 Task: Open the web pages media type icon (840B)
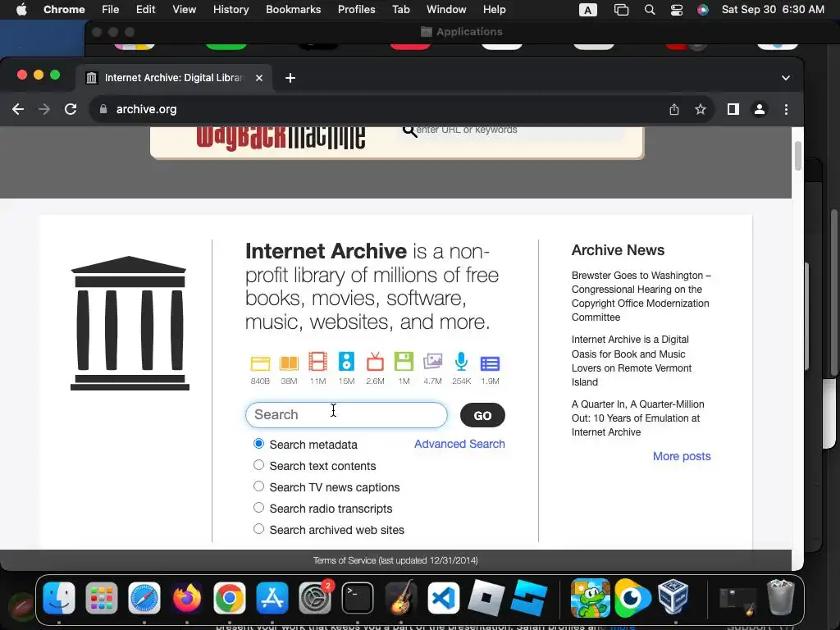(x=260, y=363)
